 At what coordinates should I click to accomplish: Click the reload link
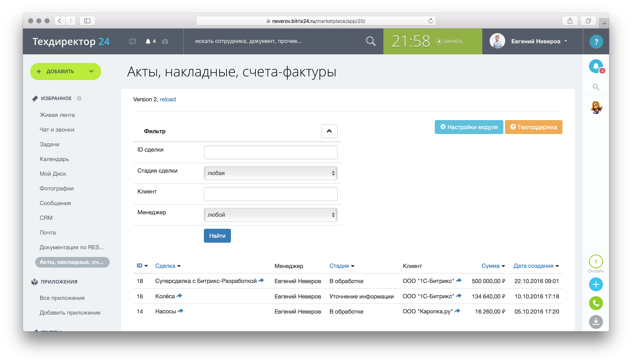point(168,99)
